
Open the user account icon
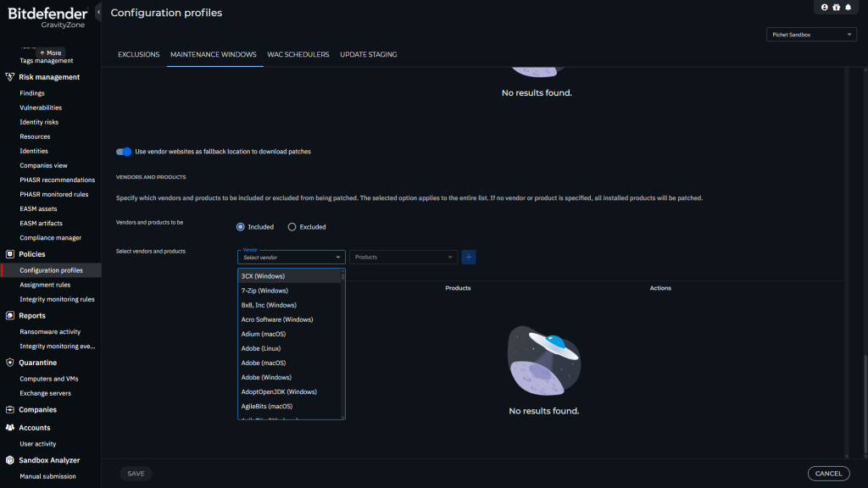pos(825,7)
